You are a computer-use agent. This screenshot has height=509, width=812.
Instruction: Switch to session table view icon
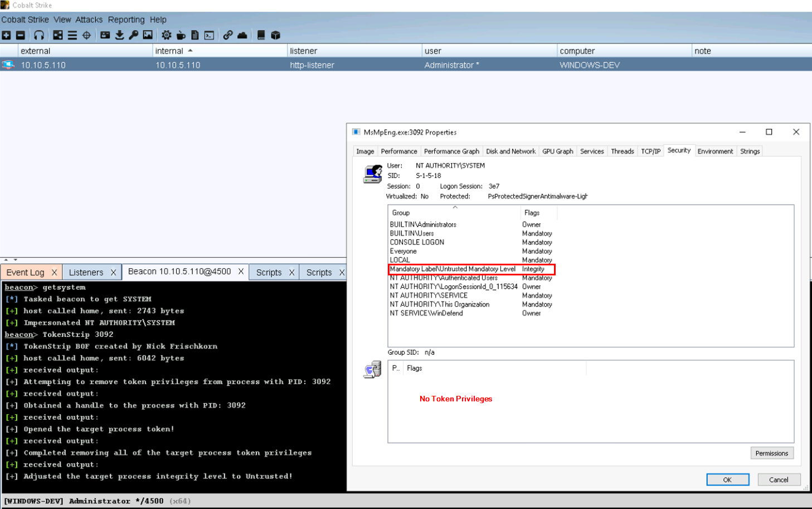click(x=72, y=35)
